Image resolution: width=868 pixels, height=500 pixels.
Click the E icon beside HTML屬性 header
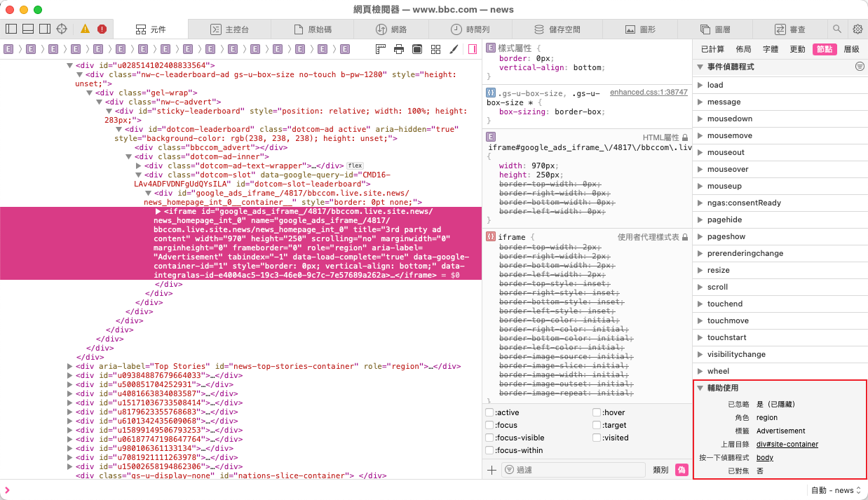pyautogui.click(x=491, y=137)
